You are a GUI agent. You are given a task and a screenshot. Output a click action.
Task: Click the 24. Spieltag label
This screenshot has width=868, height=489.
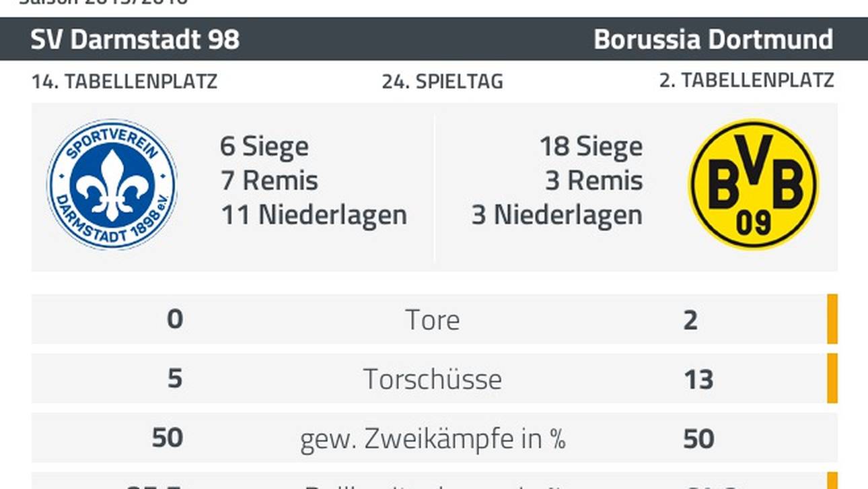tap(443, 82)
